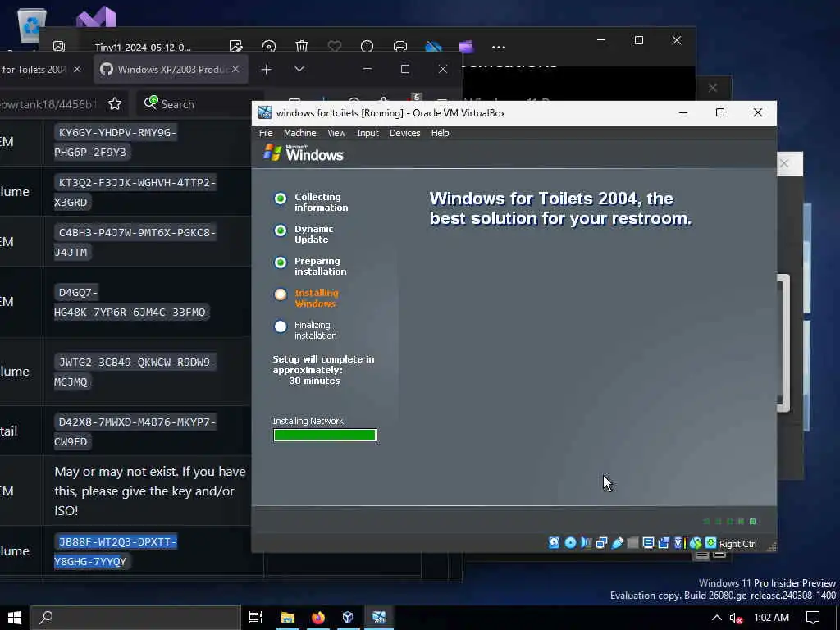Image resolution: width=840 pixels, height=630 pixels.
Task: Open Firefox from the taskbar
Action: (318, 618)
